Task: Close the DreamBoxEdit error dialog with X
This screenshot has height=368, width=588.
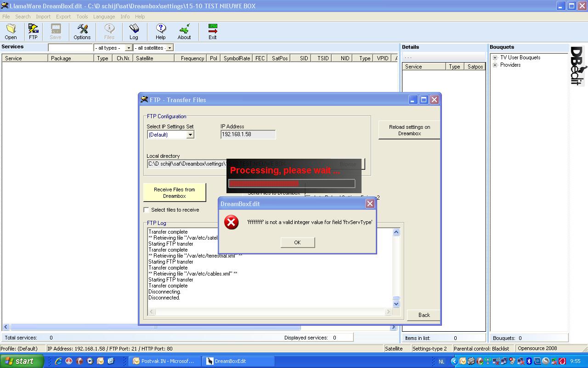Action: pyautogui.click(x=370, y=204)
